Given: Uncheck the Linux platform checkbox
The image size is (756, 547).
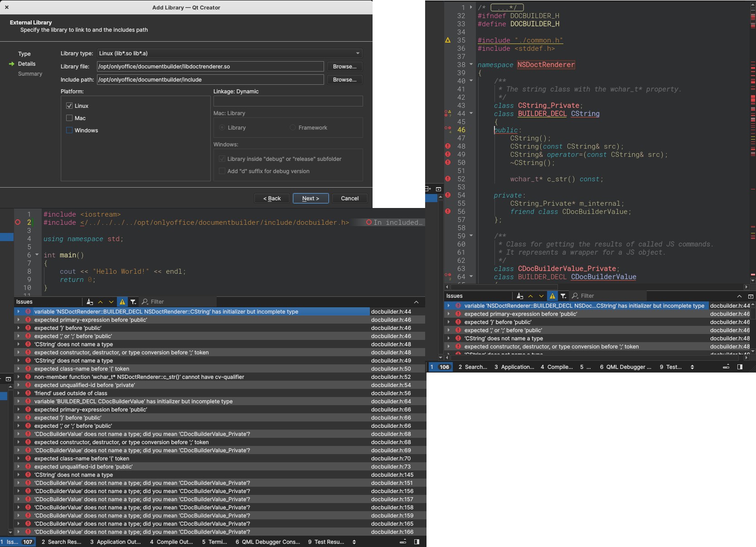Looking at the screenshot, I should coord(69,106).
